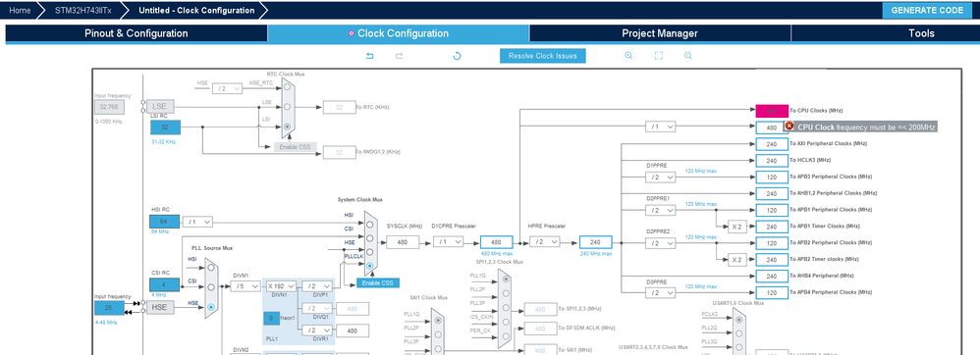Click Enable CSS under System Clock Mux

click(378, 283)
